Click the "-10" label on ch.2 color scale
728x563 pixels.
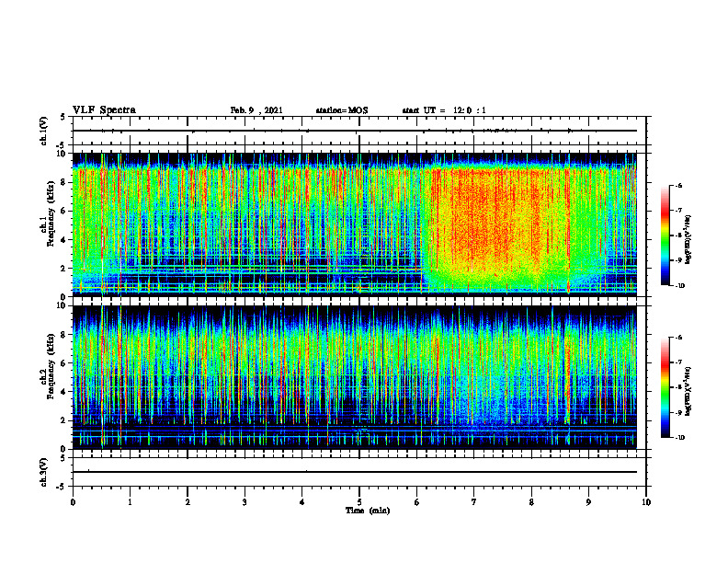679,438
